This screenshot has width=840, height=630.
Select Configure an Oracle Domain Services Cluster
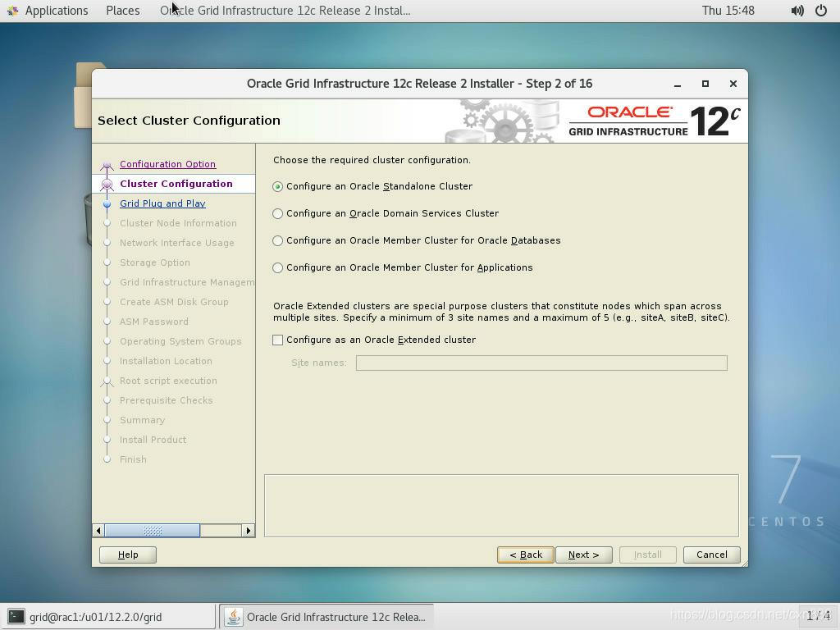[x=278, y=213]
